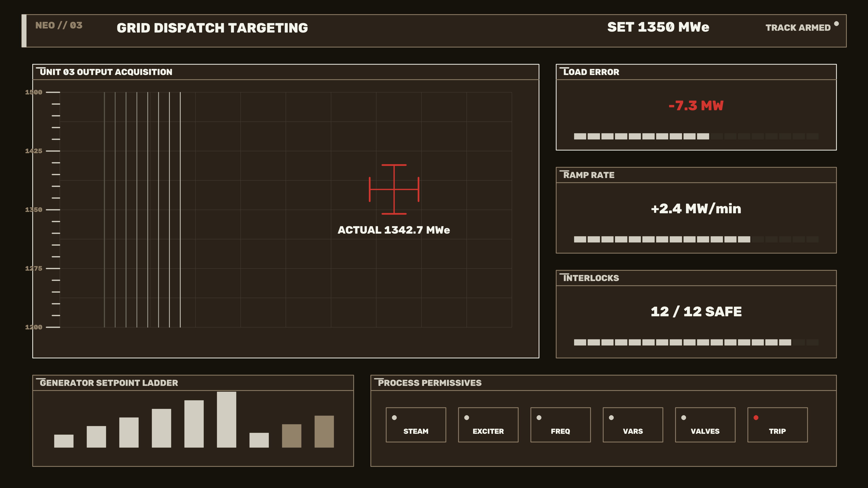Click the red targeting crosshair reticle
The height and width of the screenshot is (488, 868).
coord(394,189)
